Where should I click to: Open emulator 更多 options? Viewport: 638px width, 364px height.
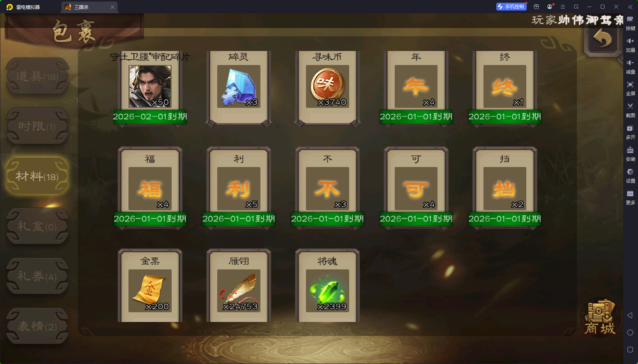[x=630, y=197]
